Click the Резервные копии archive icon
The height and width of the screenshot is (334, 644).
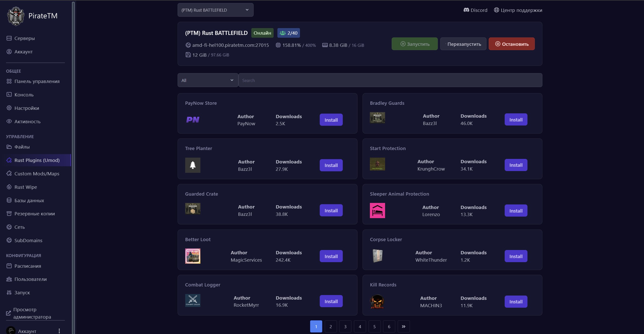(x=9, y=214)
